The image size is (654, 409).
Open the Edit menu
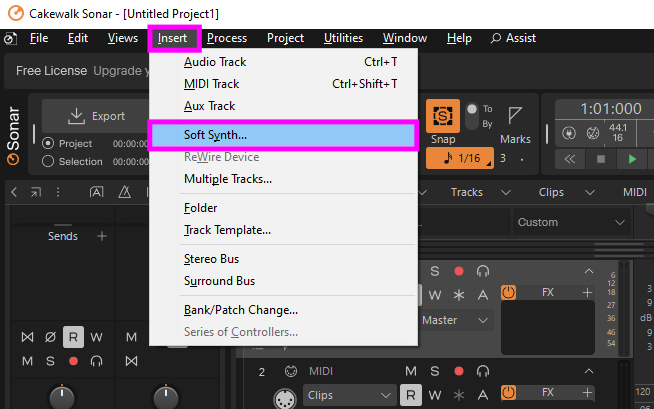[x=78, y=38]
